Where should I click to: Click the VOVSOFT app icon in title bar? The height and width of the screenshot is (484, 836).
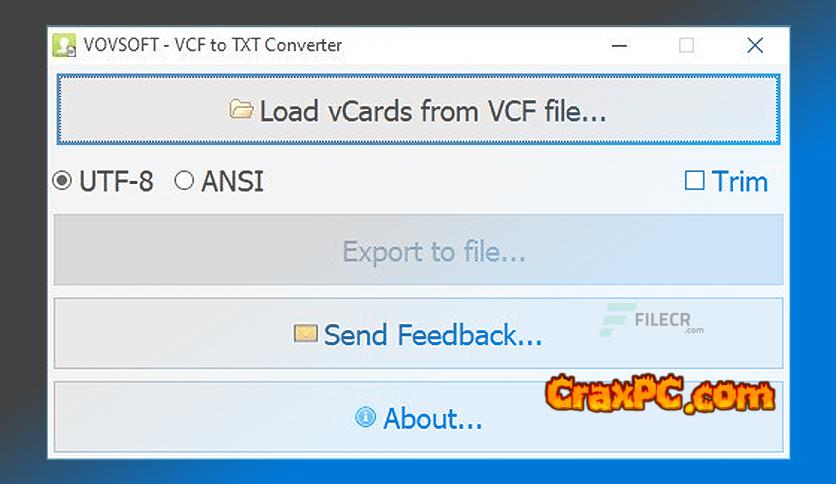coord(65,45)
